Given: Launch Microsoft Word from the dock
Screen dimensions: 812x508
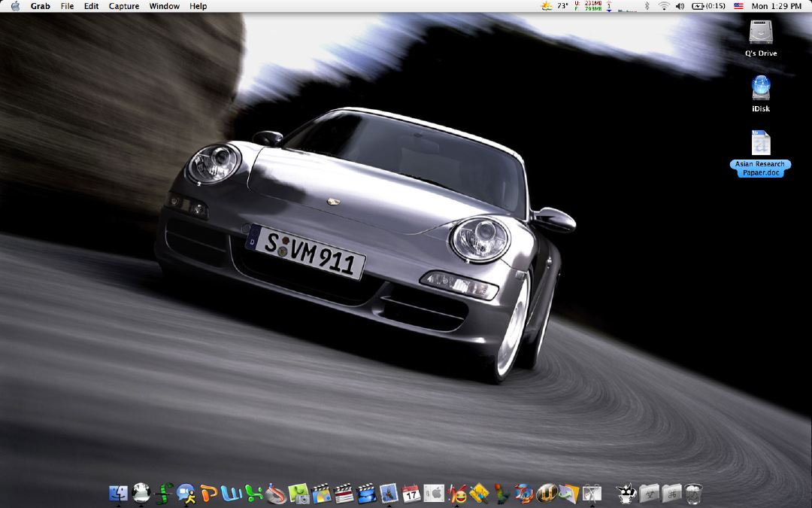Looking at the screenshot, I should coord(232,494).
